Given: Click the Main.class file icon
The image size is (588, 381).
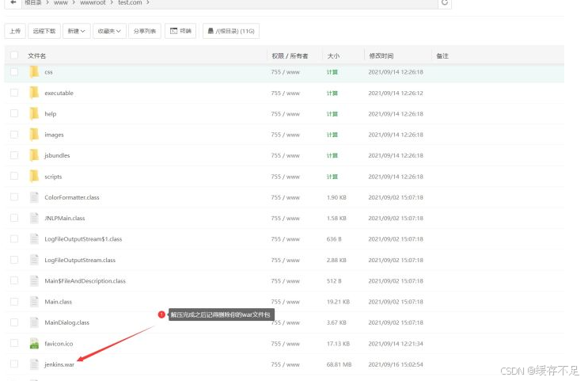Looking at the screenshot, I should click(34, 302).
